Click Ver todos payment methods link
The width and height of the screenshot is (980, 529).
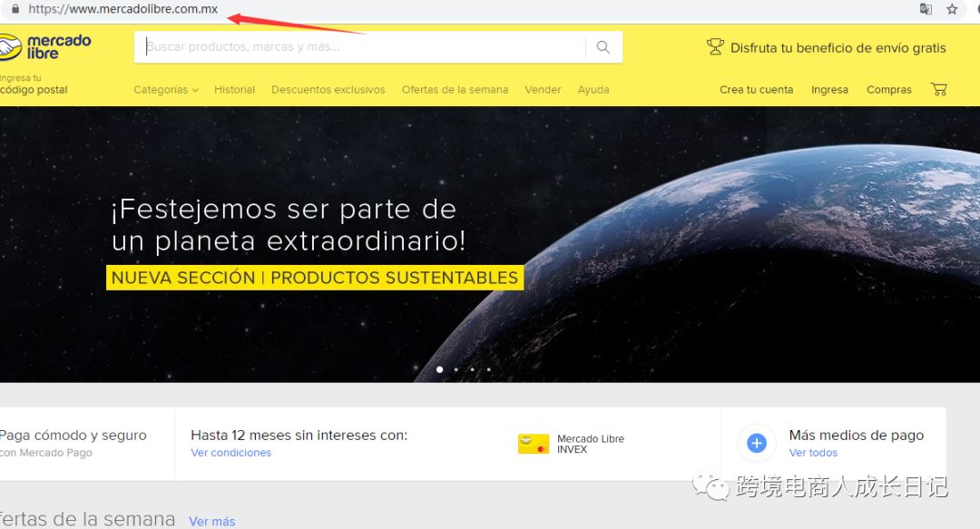click(x=813, y=452)
